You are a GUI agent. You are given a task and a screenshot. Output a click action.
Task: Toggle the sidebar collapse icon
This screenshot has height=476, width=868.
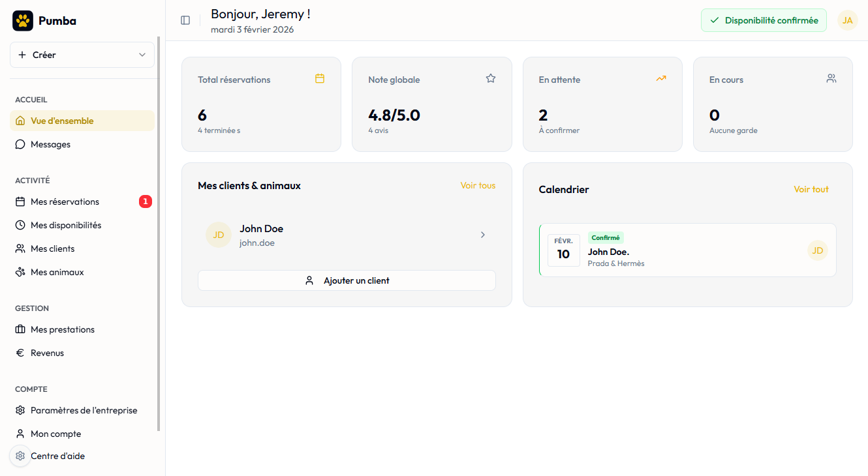185,20
